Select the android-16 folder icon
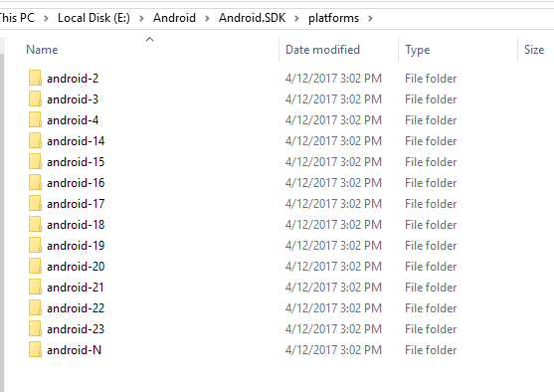The width and height of the screenshot is (554, 392). coord(35,182)
